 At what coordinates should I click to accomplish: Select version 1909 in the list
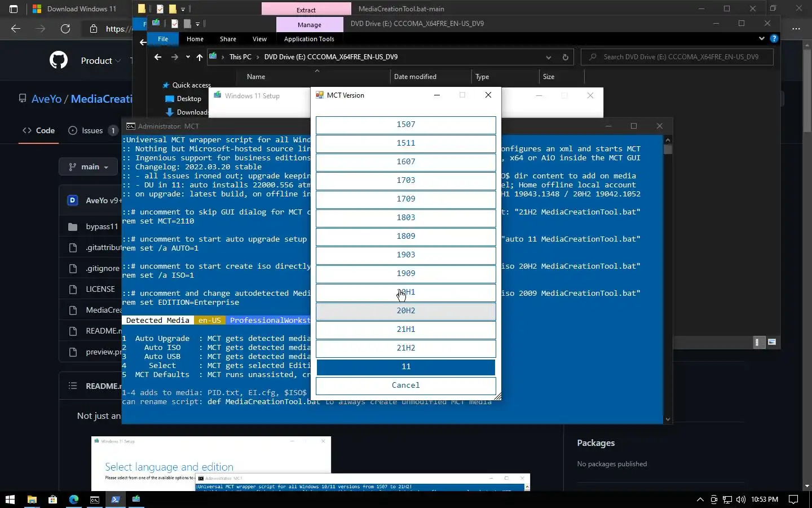click(405, 274)
